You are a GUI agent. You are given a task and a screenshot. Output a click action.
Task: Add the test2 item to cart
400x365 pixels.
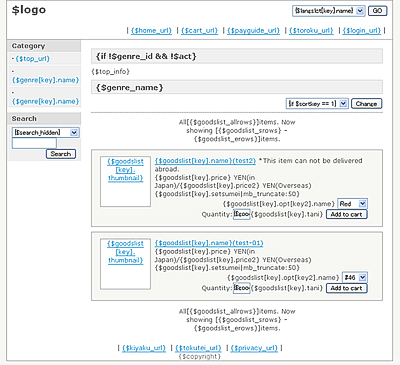click(346, 214)
